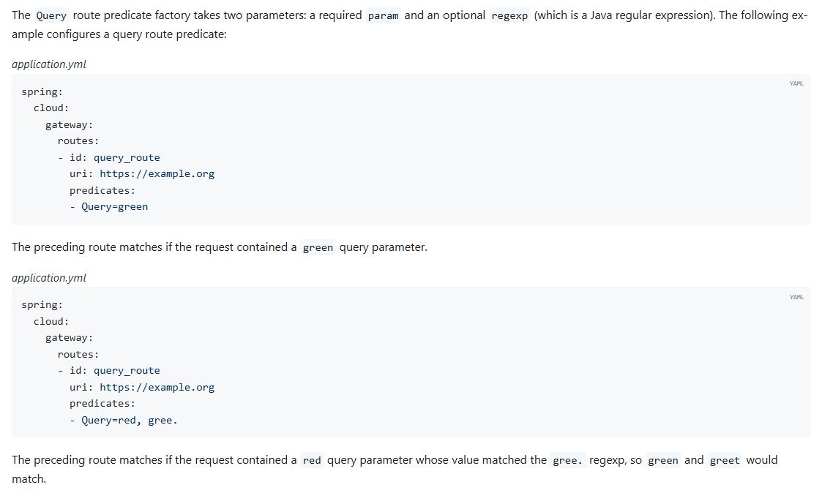Click the inline "regexp" code term
Screen dimensions: 822x504
click(x=509, y=15)
